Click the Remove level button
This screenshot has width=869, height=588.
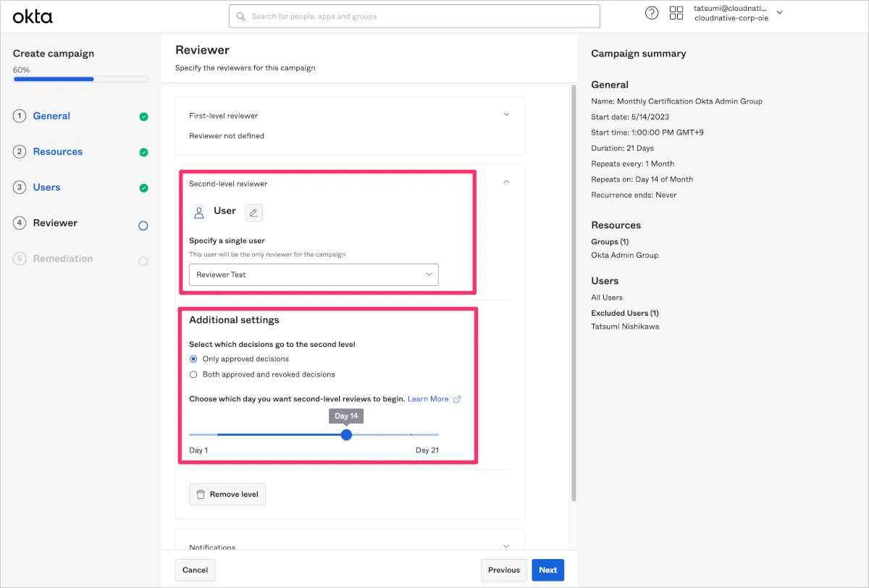coord(227,495)
